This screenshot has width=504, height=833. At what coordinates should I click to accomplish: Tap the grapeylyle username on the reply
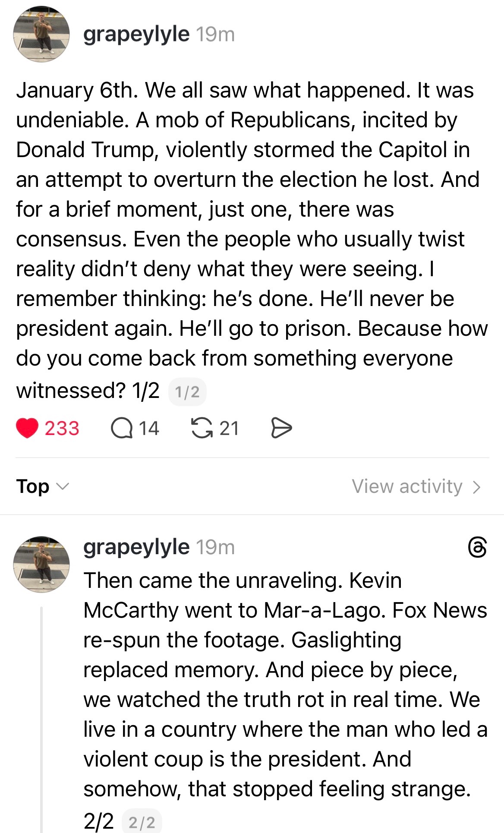coord(136,547)
